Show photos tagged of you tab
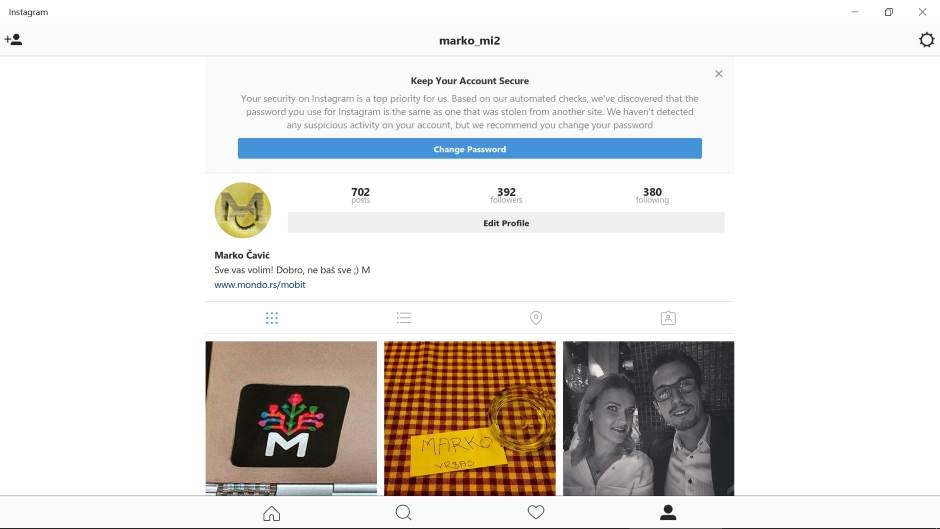Screen dimensions: 940x529 tap(668, 318)
